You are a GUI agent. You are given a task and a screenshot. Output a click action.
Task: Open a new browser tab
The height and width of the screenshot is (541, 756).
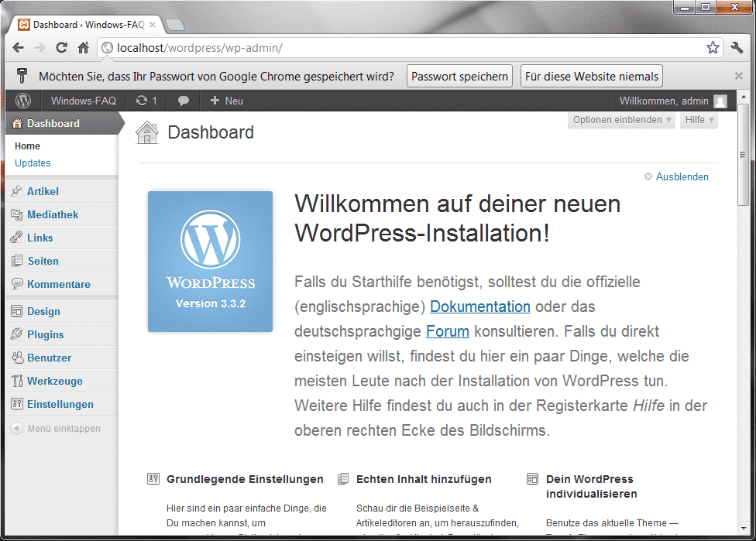(174, 25)
